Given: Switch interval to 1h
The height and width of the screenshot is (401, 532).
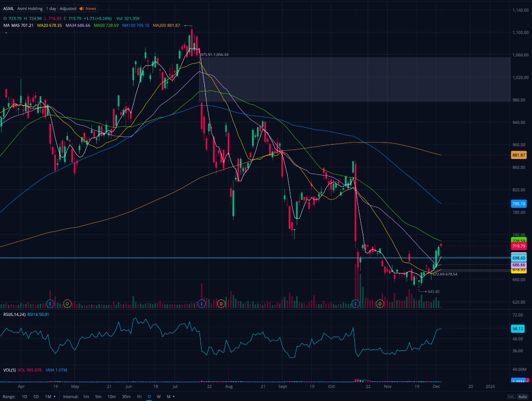Looking at the screenshot, I should [139, 397].
